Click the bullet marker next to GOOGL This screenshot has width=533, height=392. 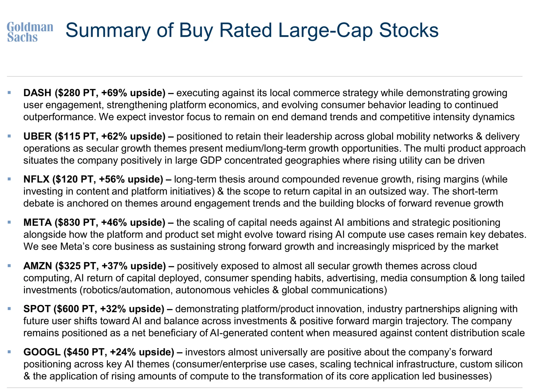pos(9,352)
